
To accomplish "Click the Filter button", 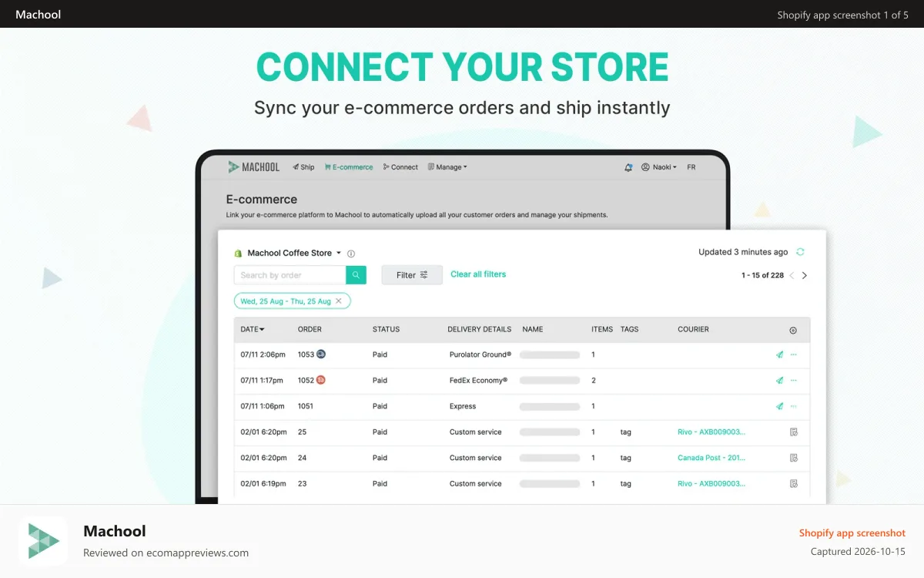I will point(412,275).
